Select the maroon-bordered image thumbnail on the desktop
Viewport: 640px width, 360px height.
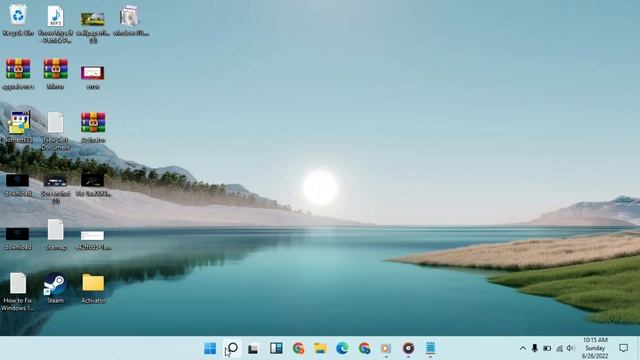click(93, 73)
